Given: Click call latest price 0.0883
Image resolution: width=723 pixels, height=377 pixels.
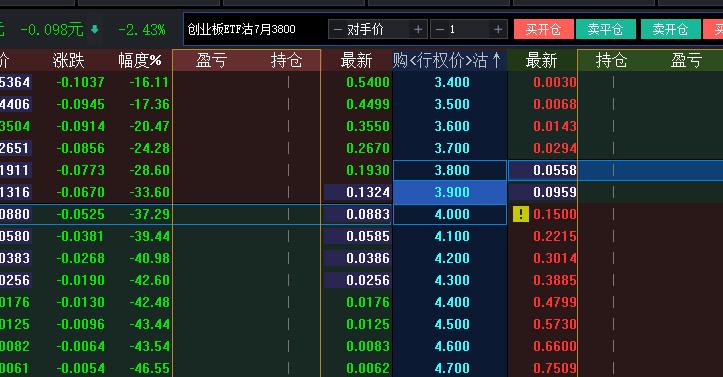Looking at the screenshot, I should point(368,214).
